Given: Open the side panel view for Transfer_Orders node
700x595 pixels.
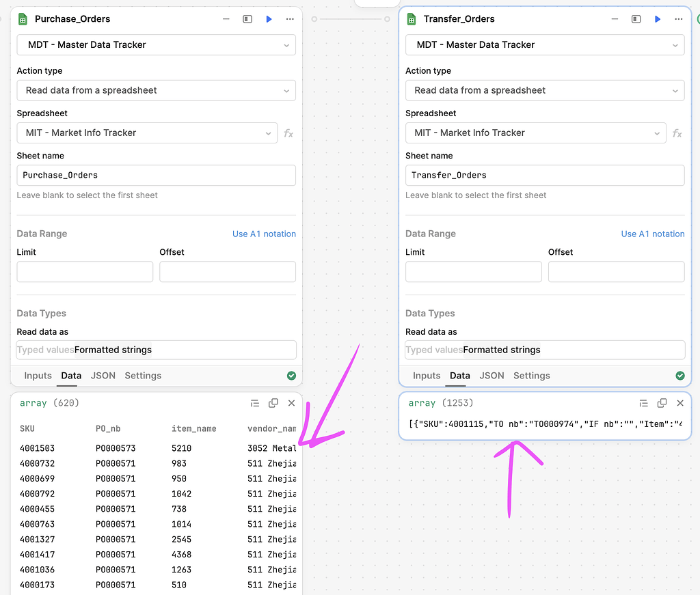Looking at the screenshot, I should click(636, 19).
